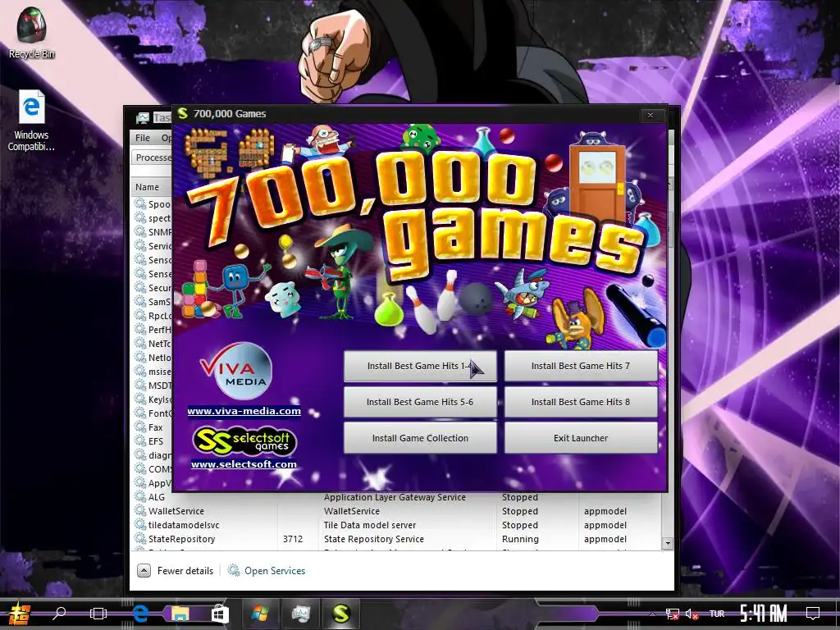Select the StateRepository service name
The height and width of the screenshot is (630, 840).
(181, 539)
